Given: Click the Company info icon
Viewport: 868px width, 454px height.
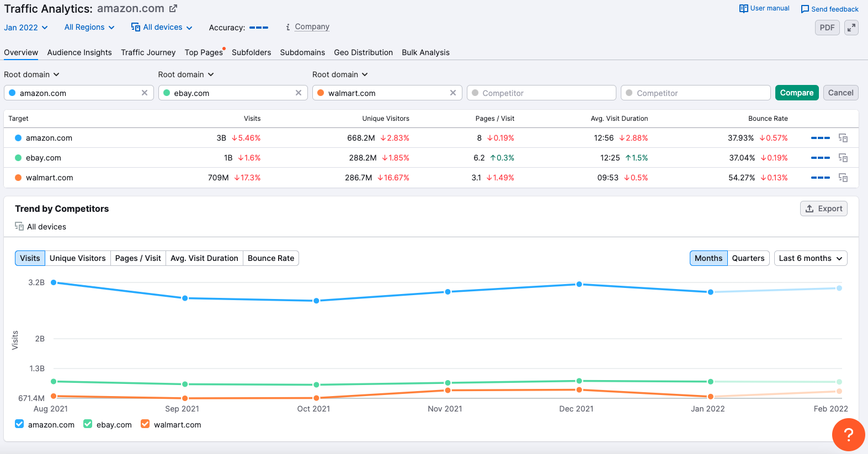Looking at the screenshot, I should pyautogui.click(x=287, y=27).
